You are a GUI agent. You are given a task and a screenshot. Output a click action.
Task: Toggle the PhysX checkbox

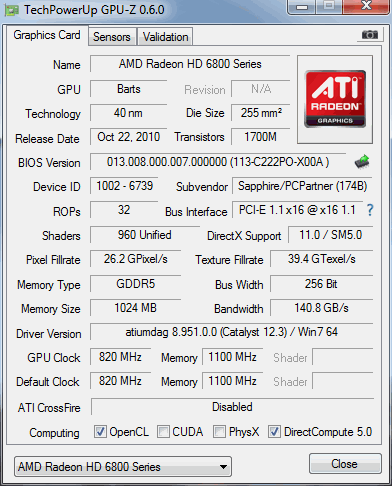[219, 432]
